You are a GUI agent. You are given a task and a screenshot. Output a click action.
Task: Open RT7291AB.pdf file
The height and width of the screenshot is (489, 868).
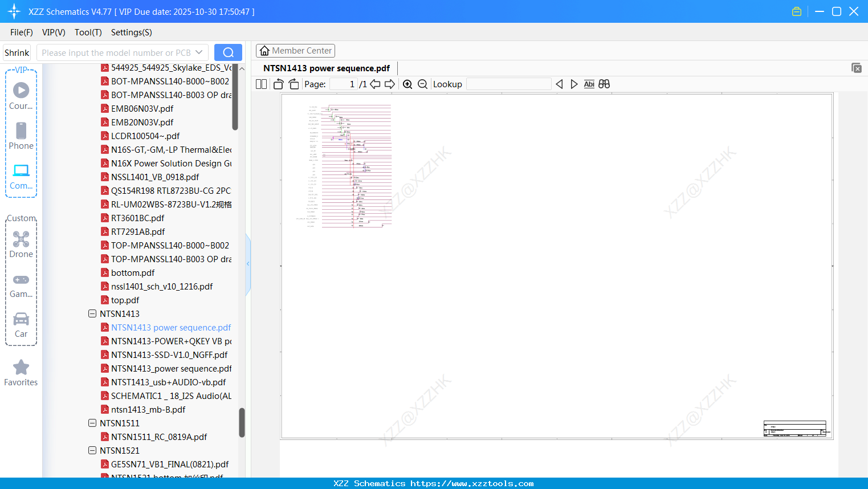138,231
